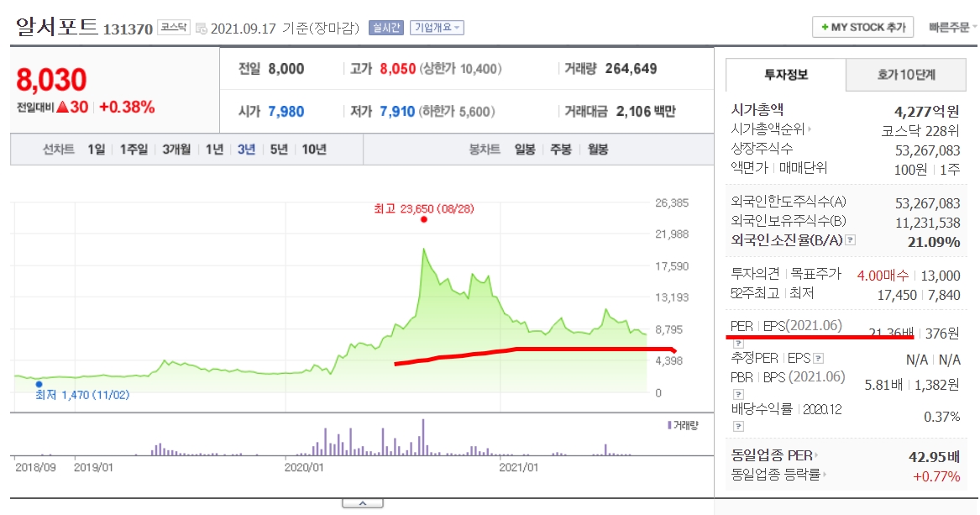Screen dimensions: 980x515
Task: Click the 실시간 realtime badge
Action: pyautogui.click(x=385, y=28)
